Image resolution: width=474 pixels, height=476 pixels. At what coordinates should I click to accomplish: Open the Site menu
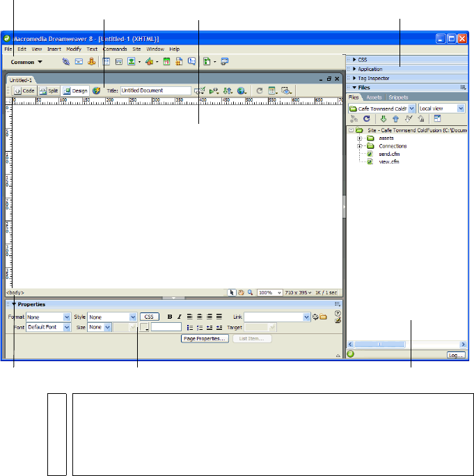[136, 49]
